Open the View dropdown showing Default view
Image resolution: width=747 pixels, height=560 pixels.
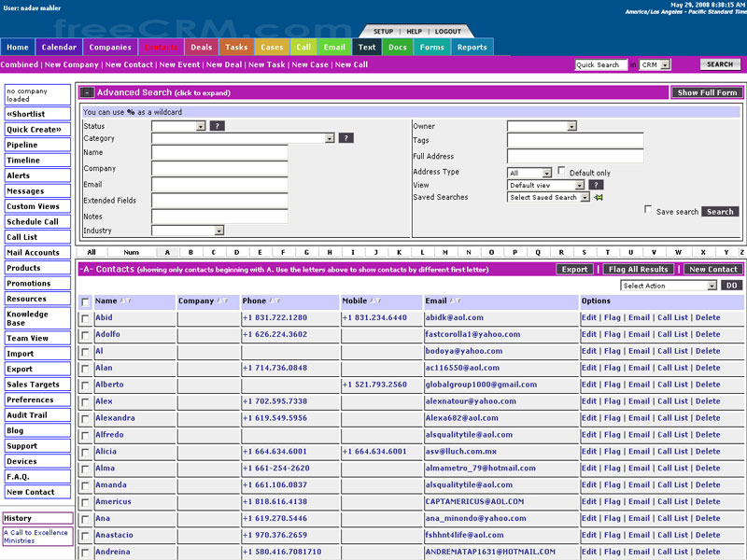pyautogui.click(x=546, y=185)
